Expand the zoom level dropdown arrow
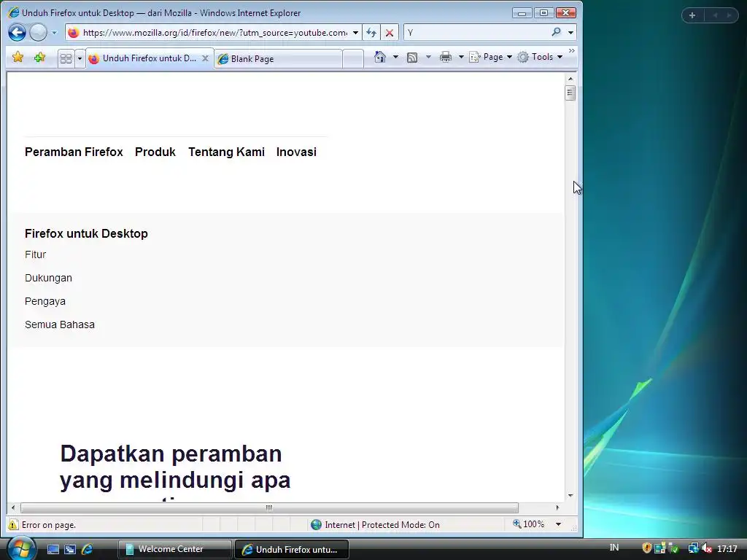The image size is (747, 560). point(558,524)
